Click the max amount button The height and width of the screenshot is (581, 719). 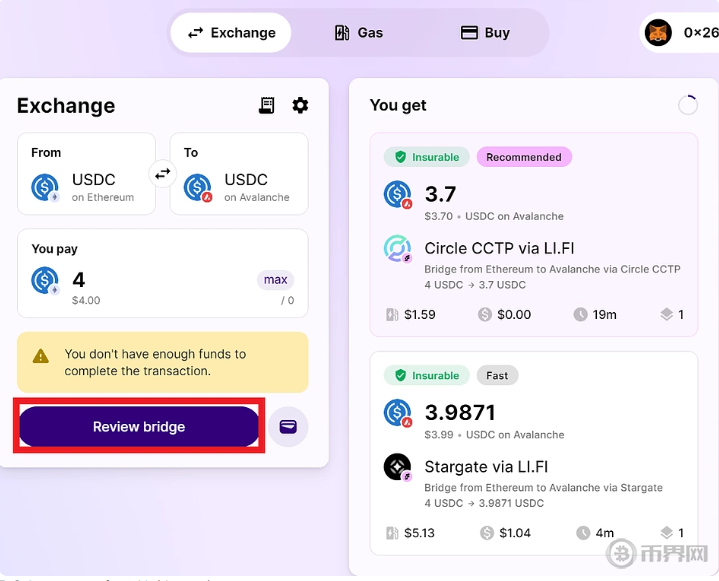point(276,280)
